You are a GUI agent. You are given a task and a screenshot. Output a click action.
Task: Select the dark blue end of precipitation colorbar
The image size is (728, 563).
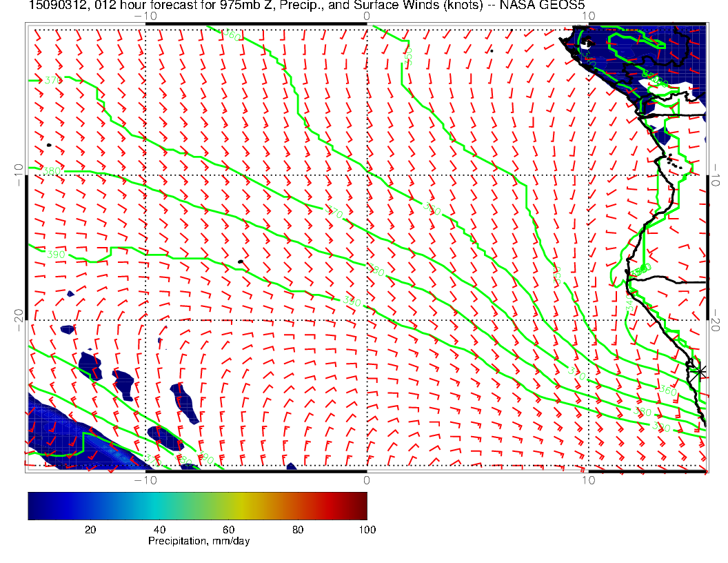point(32,506)
